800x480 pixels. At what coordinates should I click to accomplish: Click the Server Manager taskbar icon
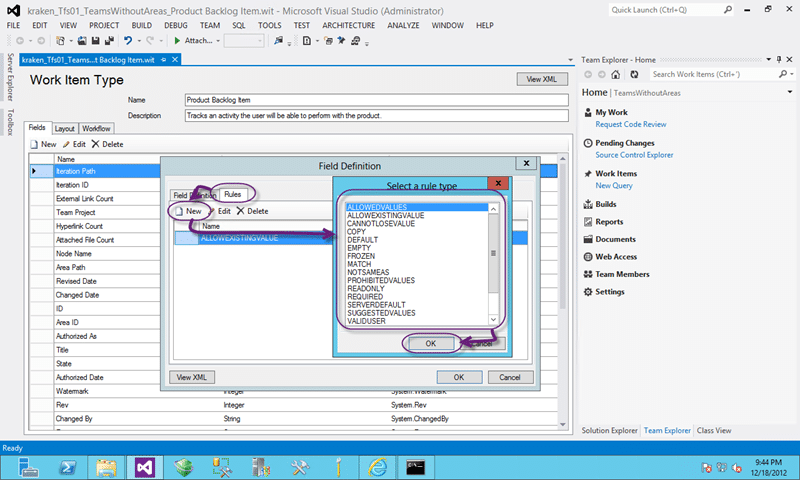(x=28, y=467)
